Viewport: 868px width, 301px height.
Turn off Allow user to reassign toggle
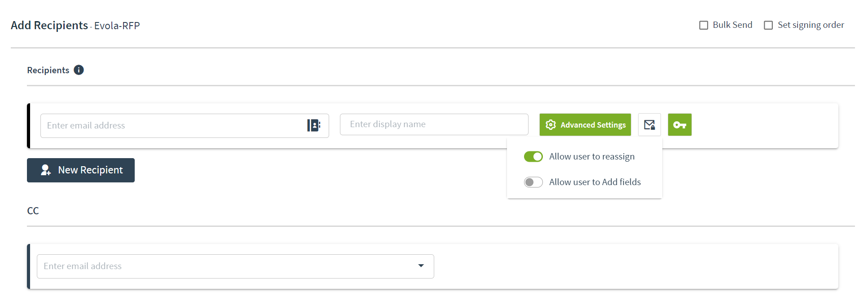[533, 156]
